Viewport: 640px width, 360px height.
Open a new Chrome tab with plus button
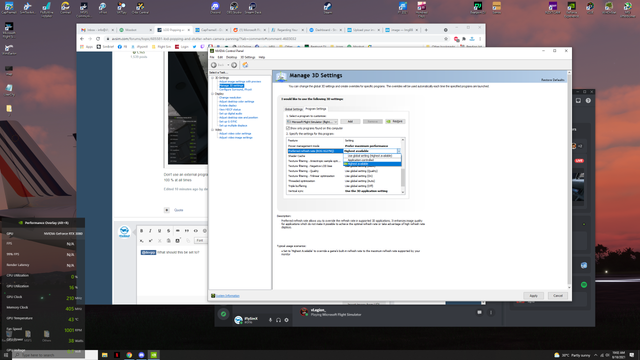[x=426, y=30]
